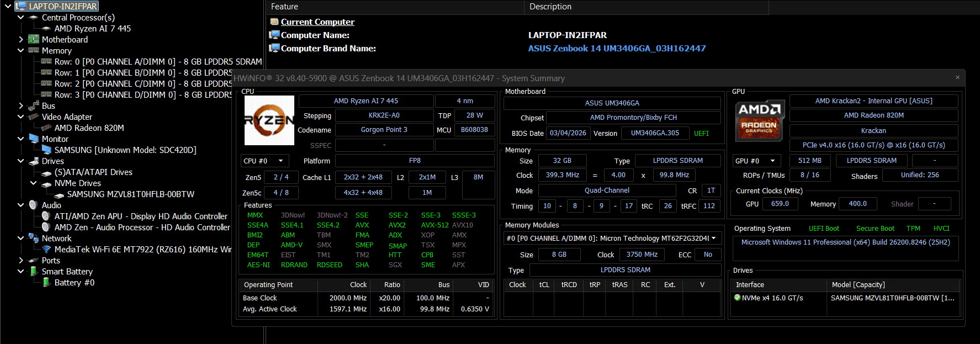The width and height of the screenshot is (980, 344).
Task: Click the RAM icon for Row: 2 entry
Action: coord(46,84)
